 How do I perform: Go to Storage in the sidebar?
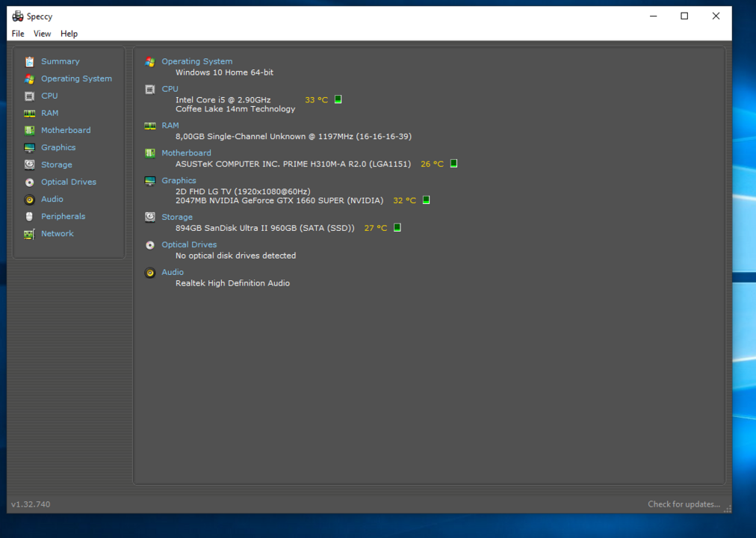click(x=57, y=165)
